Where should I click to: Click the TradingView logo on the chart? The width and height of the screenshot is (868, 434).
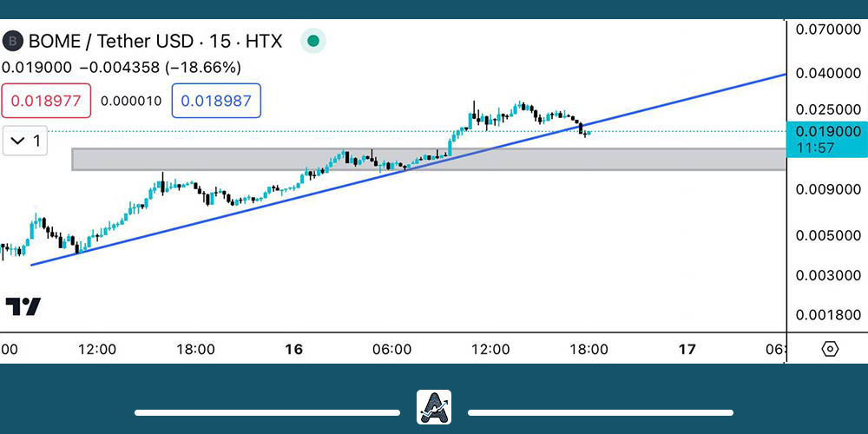click(x=23, y=306)
